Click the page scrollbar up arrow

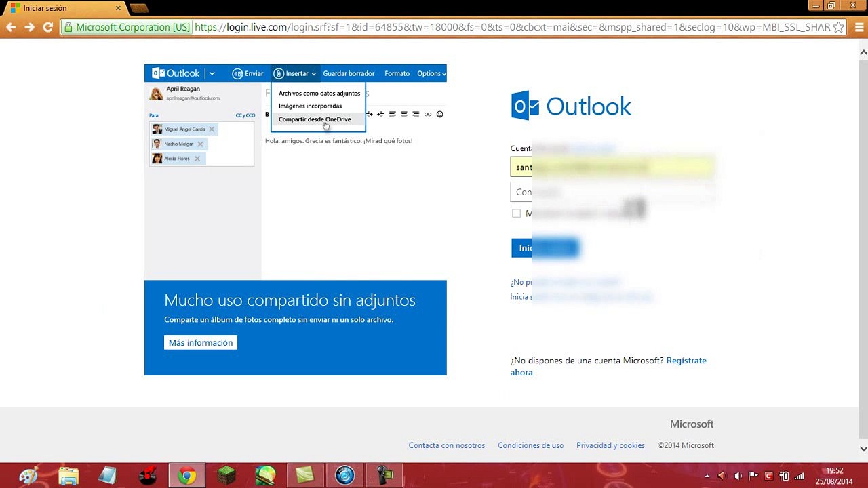863,52
